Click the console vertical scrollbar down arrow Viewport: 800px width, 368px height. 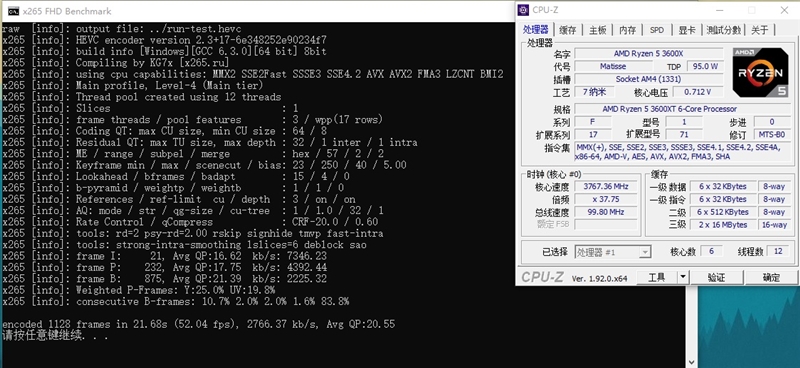(x=692, y=362)
